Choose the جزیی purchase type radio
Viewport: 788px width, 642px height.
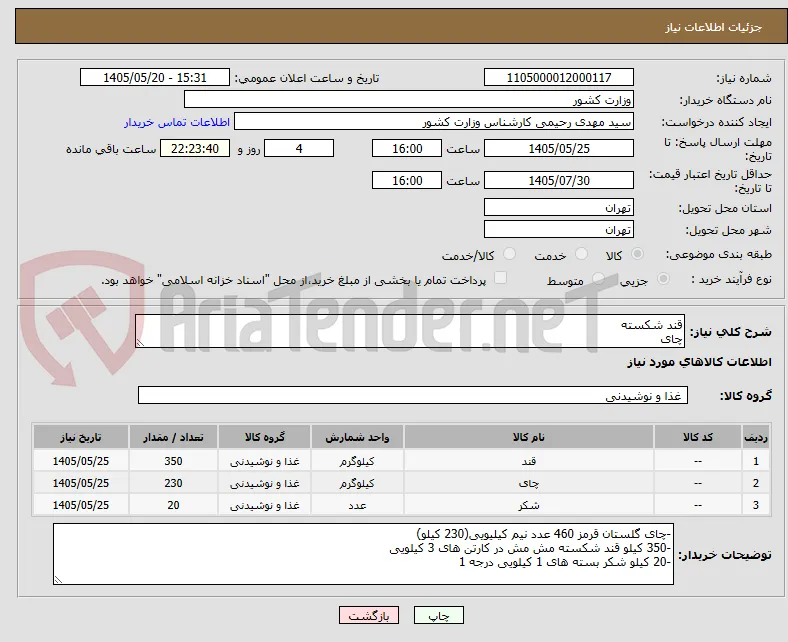(x=663, y=279)
